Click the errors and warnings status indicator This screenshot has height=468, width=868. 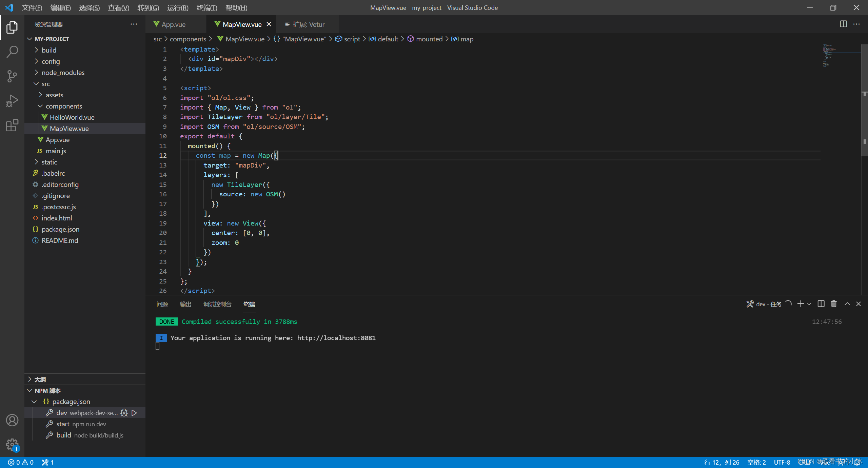pos(21,462)
